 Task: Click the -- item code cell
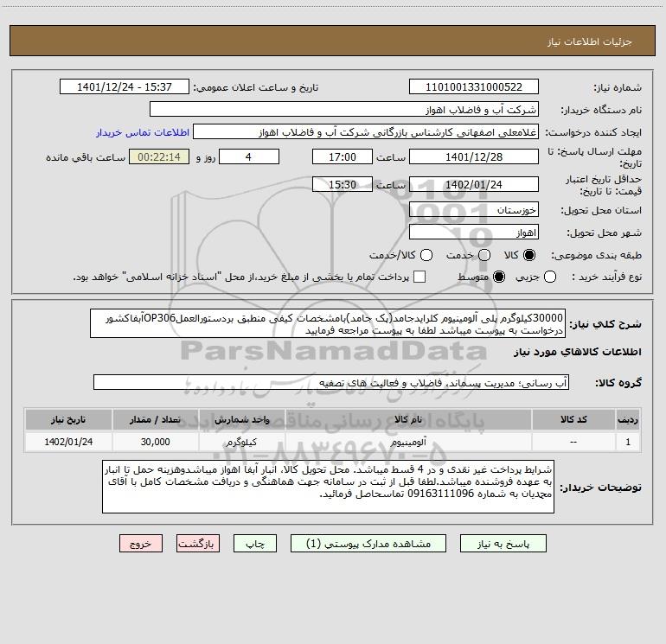(573, 442)
